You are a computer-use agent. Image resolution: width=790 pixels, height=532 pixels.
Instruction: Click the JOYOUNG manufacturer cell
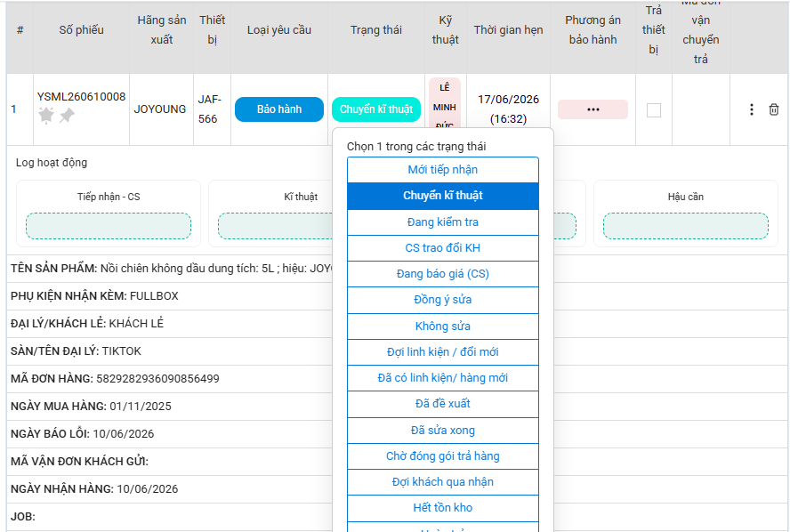click(160, 109)
